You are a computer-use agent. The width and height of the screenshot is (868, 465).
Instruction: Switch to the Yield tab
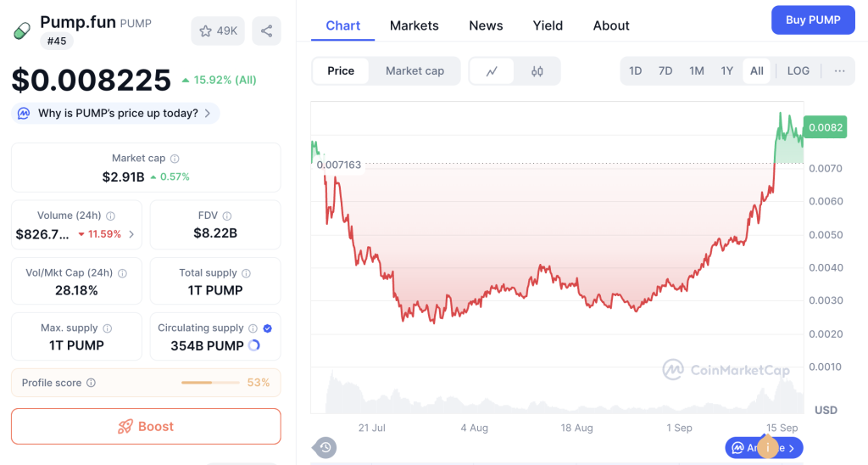coord(548,25)
